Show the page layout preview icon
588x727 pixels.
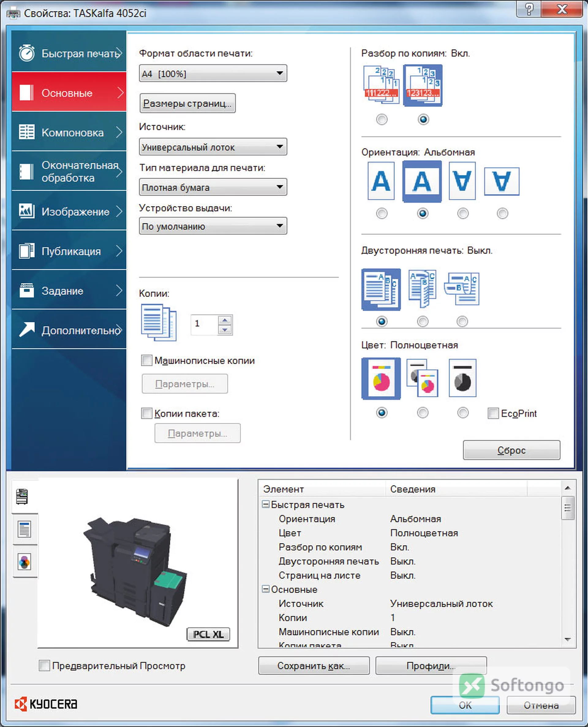24,529
